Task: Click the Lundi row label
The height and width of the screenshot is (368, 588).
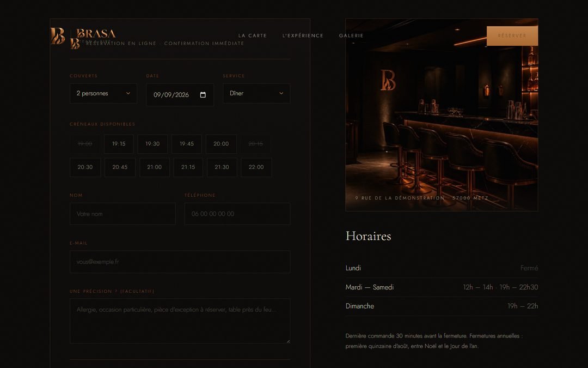Action: tap(353, 268)
